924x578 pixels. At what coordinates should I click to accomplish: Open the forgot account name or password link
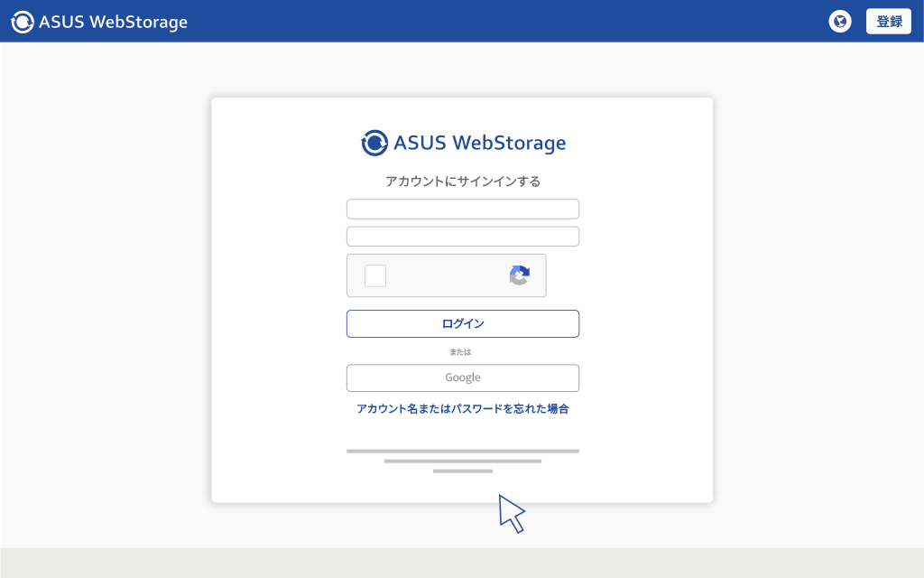pyautogui.click(x=463, y=409)
